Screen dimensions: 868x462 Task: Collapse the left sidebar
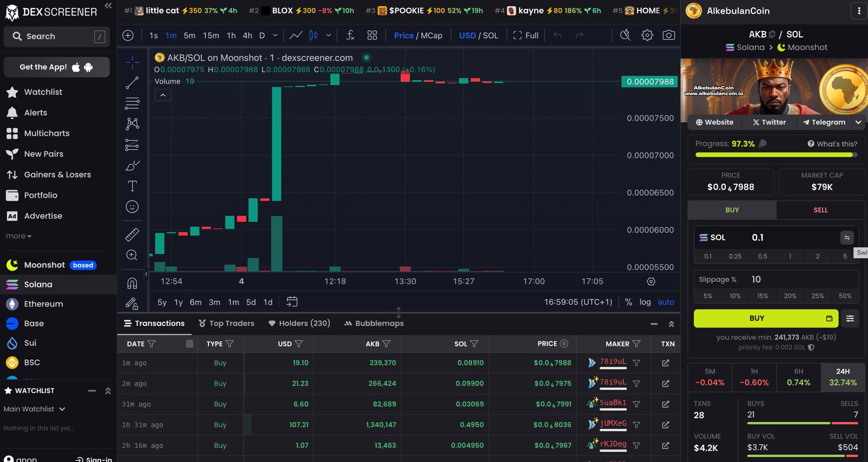[x=108, y=6]
